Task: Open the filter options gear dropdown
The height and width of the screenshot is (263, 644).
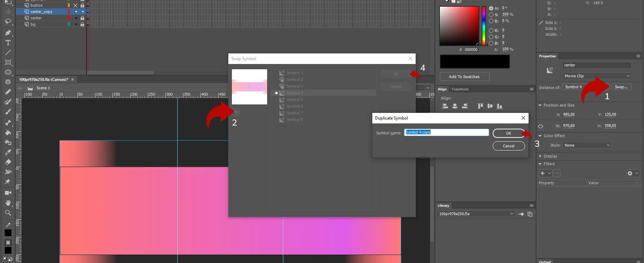Action: click(x=633, y=173)
